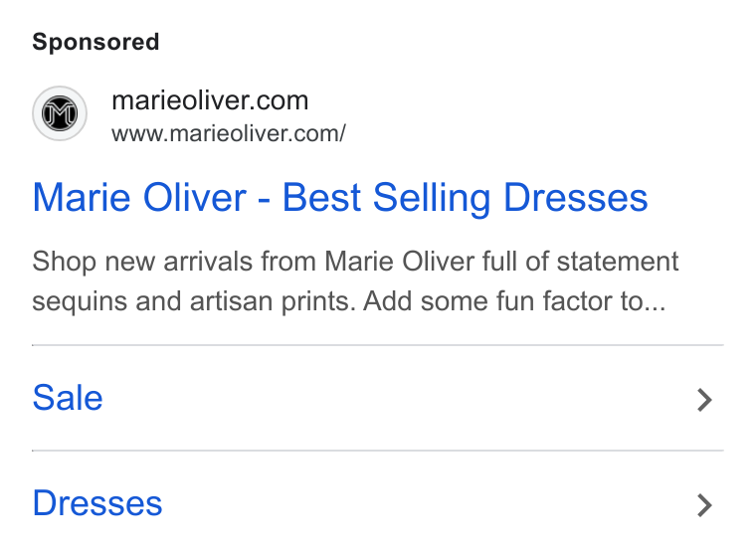Screen dimensions: 756x555
Task: Click the marieoliver.com site name
Action: (210, 100)
